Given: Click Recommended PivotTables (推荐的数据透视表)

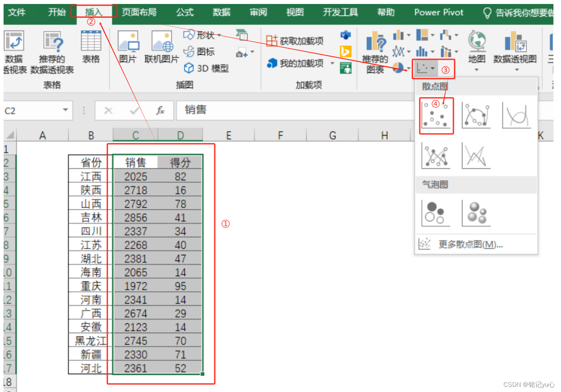Looking at the screenshot, I should coord(52,52).
